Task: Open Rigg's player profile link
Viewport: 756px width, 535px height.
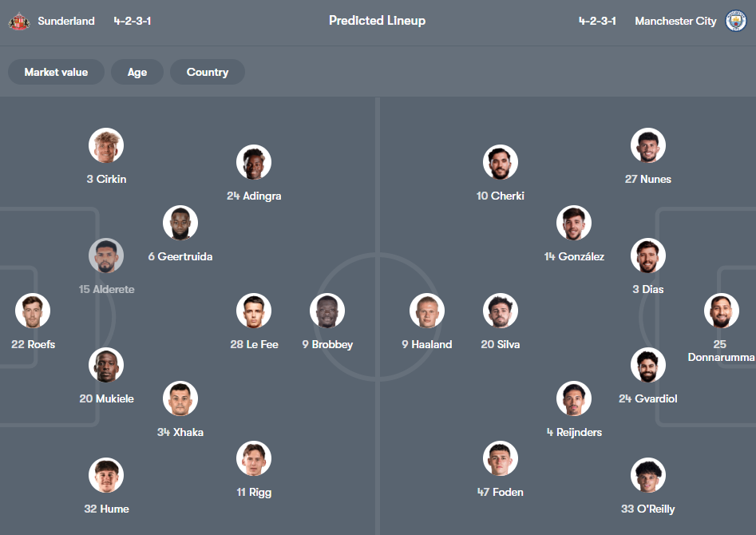Action: 253,492
